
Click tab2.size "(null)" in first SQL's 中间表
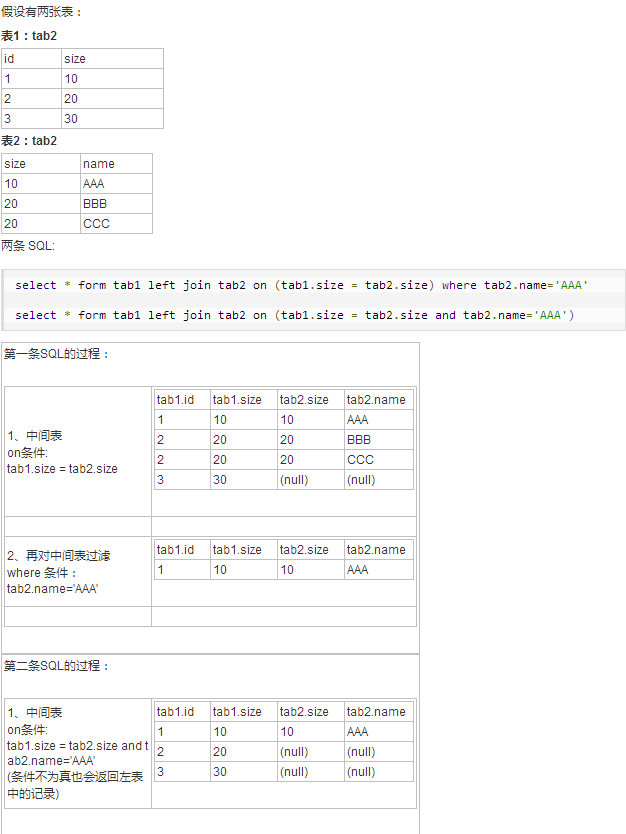tap(311, 480)
